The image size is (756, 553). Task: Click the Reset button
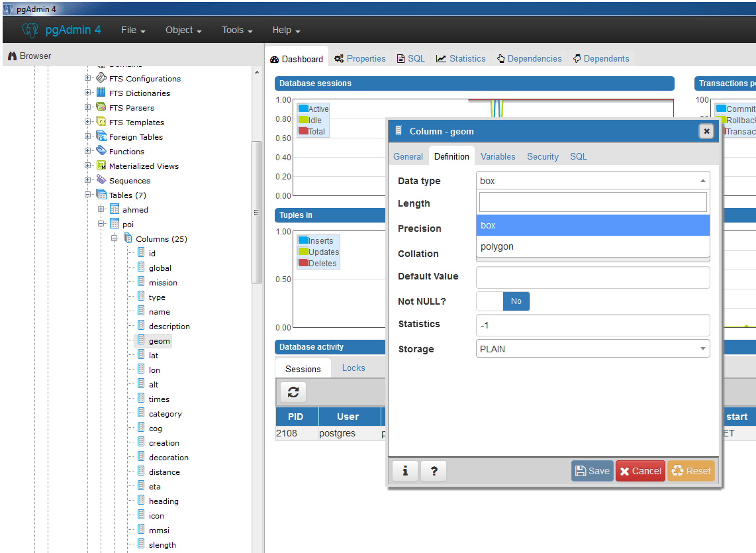coord(691,471)
